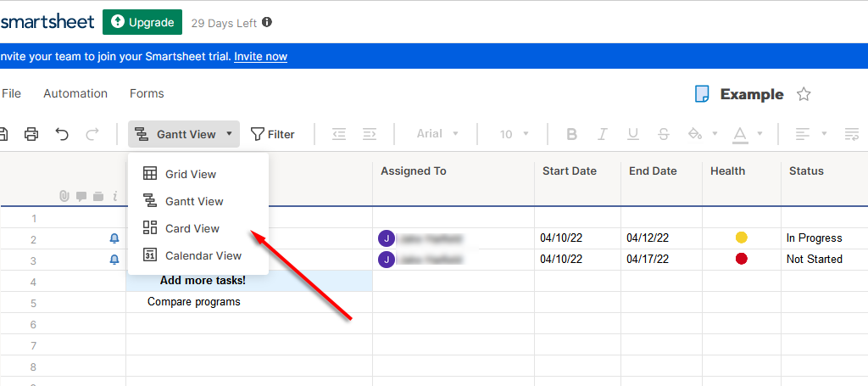Click the print icon in toolbar
Viewport: 868px width, 386px height.
31,134
